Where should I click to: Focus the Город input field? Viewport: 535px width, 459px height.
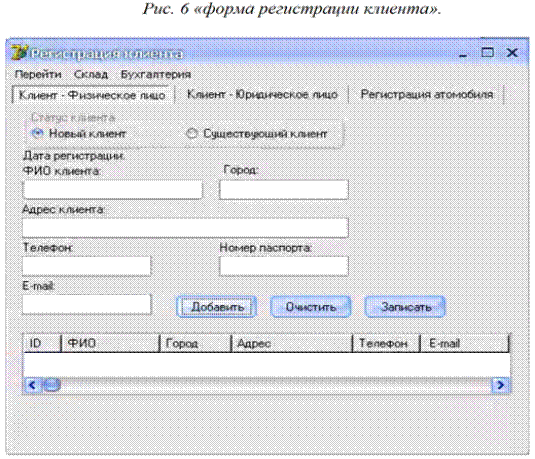click(284, 190)
